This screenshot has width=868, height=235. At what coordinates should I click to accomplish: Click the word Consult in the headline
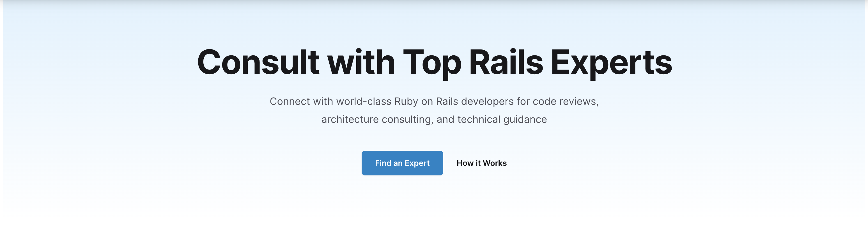pos(258,62)
